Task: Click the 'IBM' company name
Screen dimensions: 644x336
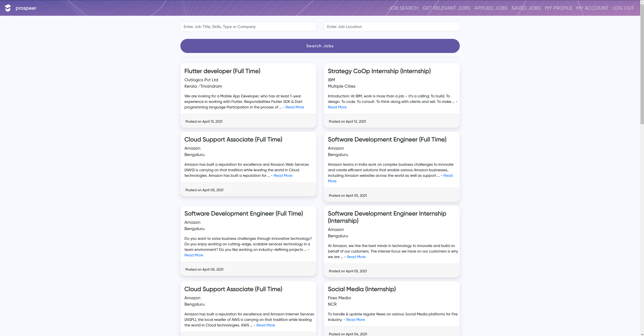Action: [331, 80]
